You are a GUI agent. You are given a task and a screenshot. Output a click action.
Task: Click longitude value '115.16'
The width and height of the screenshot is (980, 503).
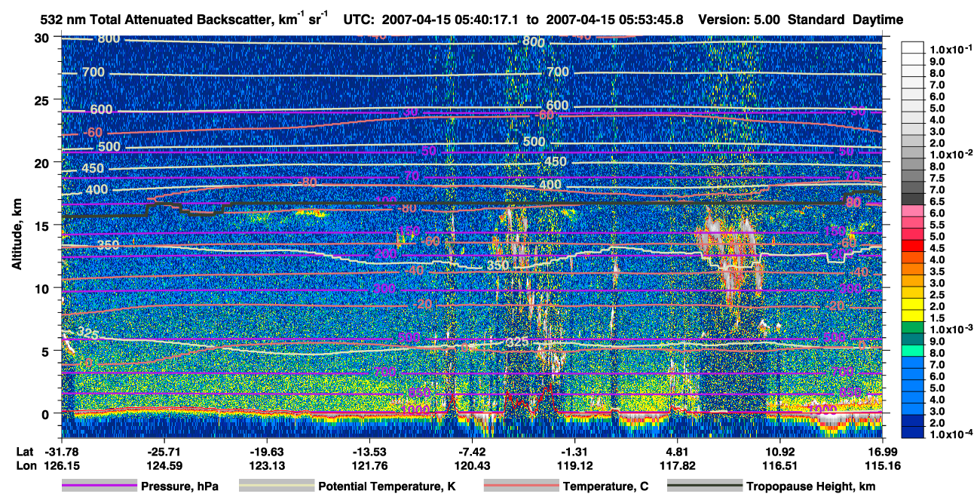(882, 465)
